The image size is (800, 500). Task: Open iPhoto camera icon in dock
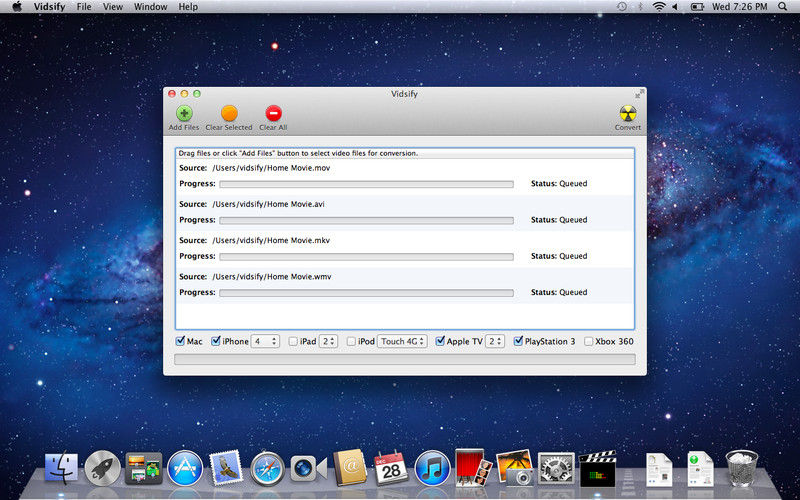514,467
